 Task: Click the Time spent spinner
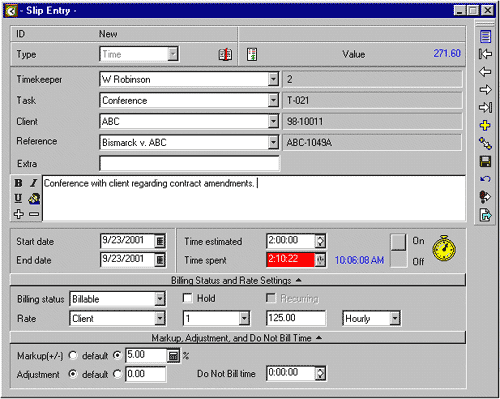(320, 260)
